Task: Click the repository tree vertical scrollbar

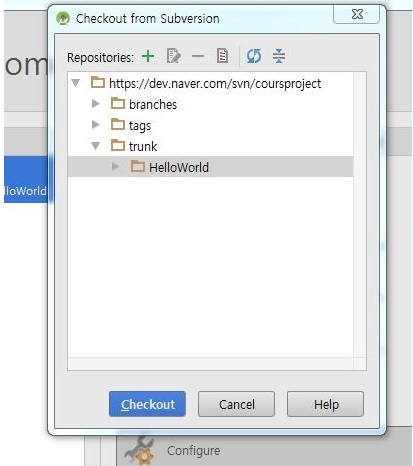Action: (x=360, y=214)
